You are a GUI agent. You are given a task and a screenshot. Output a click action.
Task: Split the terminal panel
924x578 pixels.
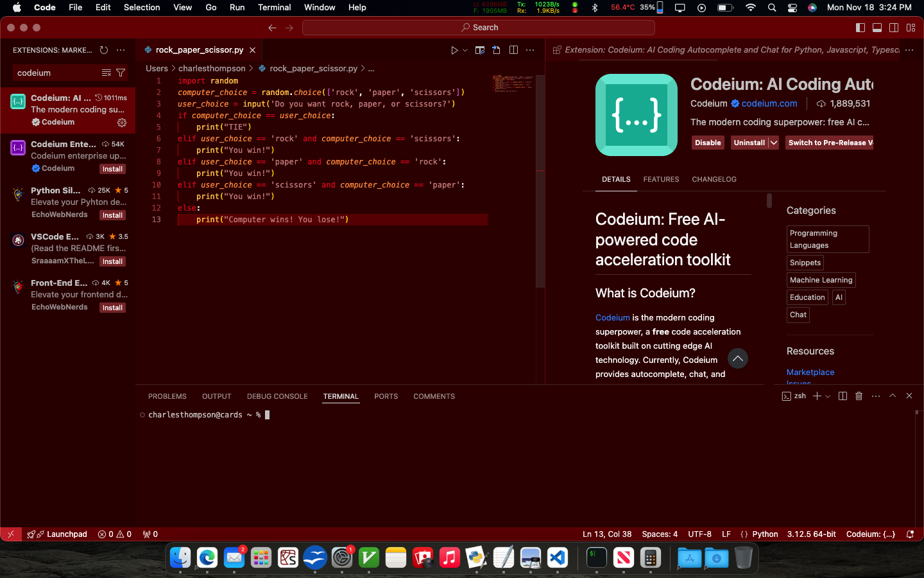point(843,396)
